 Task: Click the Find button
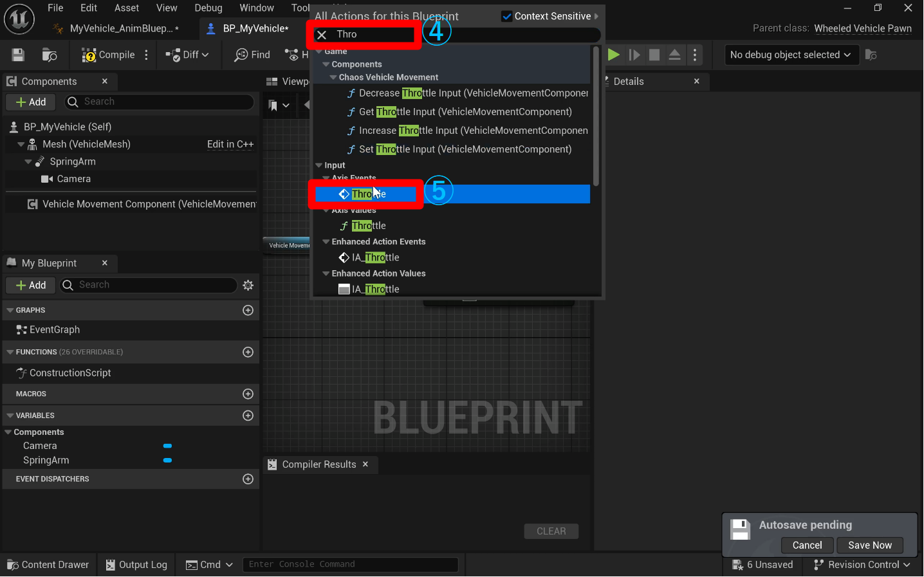(x=252, y=55)
